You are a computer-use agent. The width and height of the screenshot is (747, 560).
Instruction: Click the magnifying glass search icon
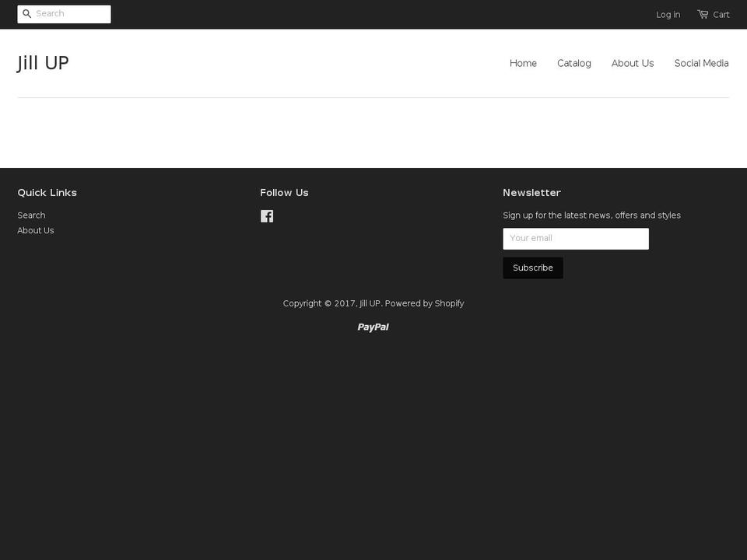tap(26, 14)
